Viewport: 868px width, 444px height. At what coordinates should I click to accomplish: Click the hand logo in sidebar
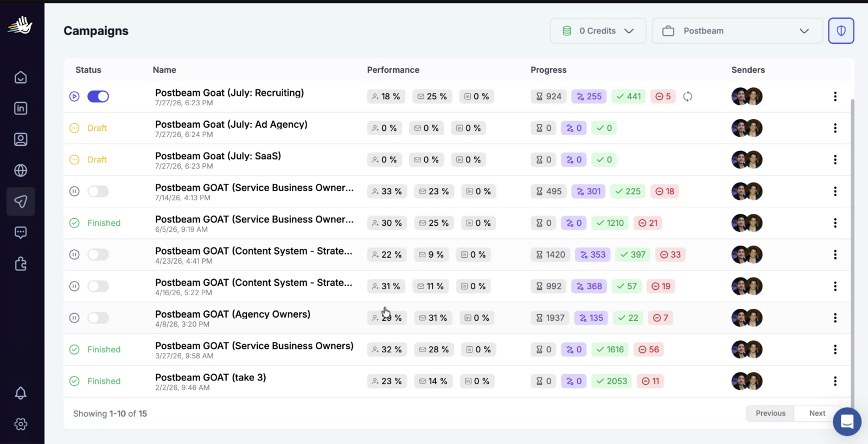20,25
